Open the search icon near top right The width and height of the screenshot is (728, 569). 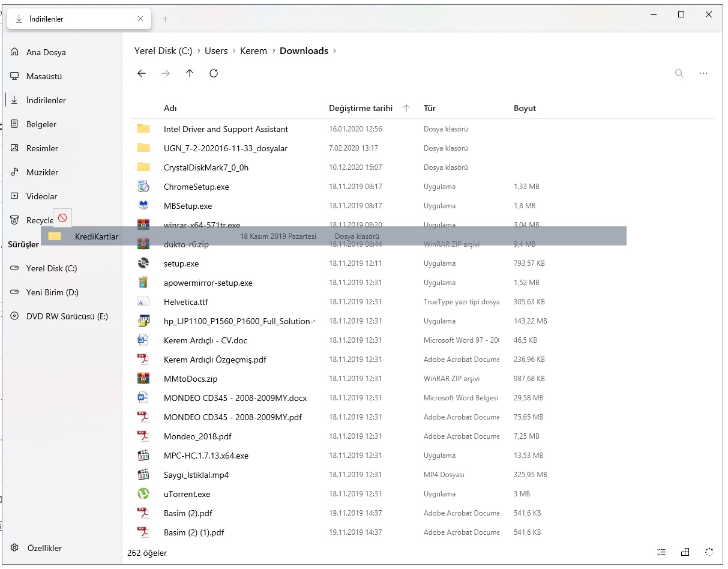point(679,73)
